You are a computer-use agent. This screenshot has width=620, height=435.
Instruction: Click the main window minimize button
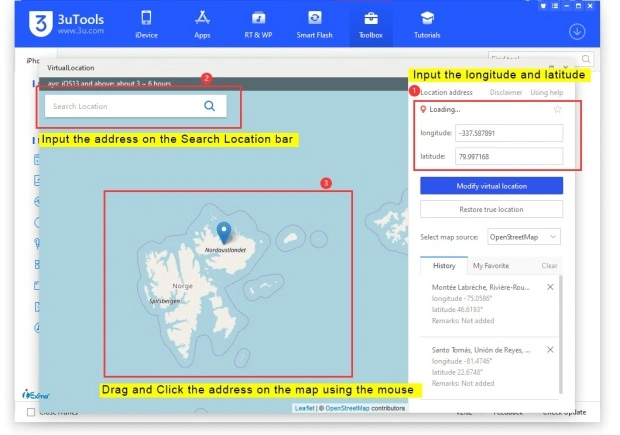pos(567,6)
